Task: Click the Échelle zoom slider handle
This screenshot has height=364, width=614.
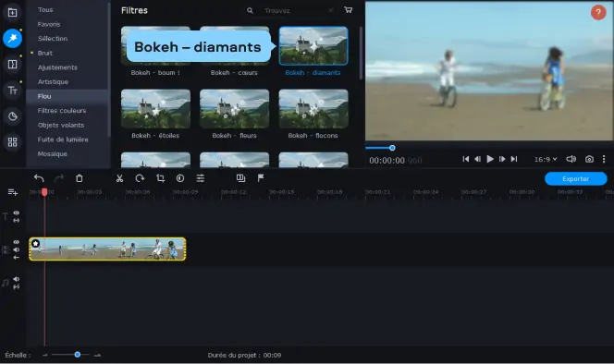Action: coord(78,355)
